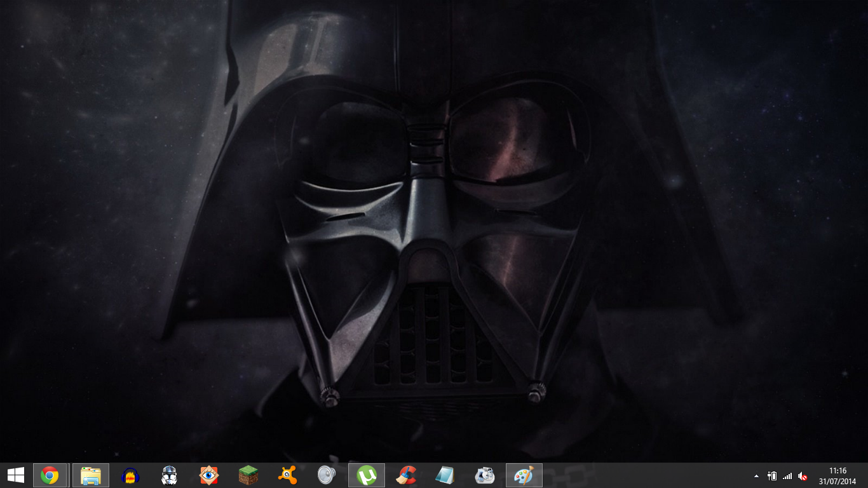Viewport: 868px width, 488px height.
Task: Show hidden system tray icons
Action: tap(756, 476)
